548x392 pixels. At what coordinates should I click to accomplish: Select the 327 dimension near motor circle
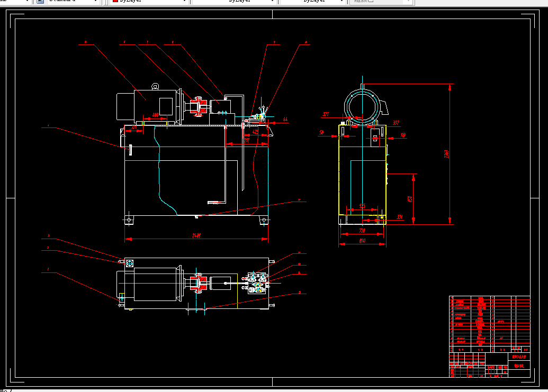pos(326,114)
